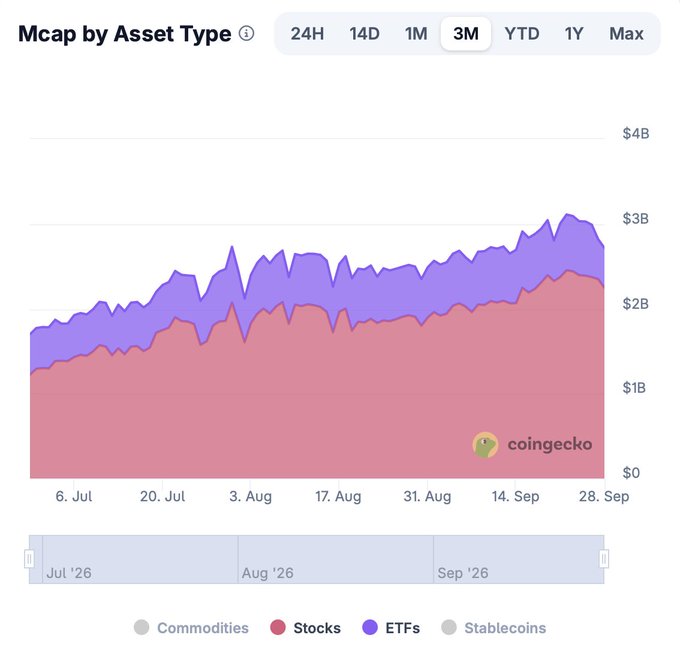Image resolution: width=680 pixels, height=656 pixels.
Task: Click the 28. Sep x-axis label
Action: (604, 496)
